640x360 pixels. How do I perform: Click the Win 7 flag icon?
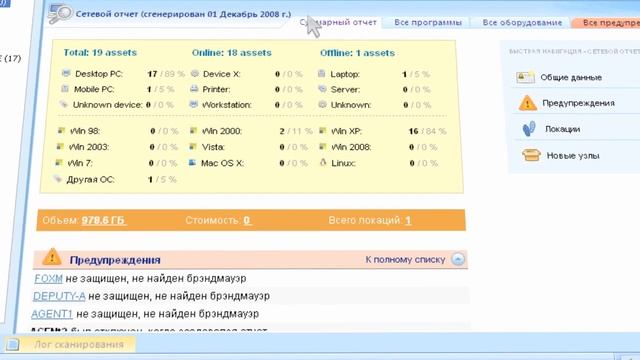[59, 162]
